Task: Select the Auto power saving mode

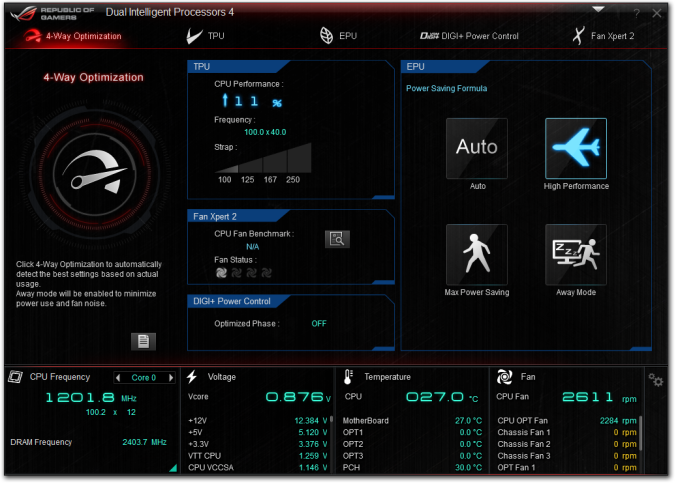Action: (477, 148)
